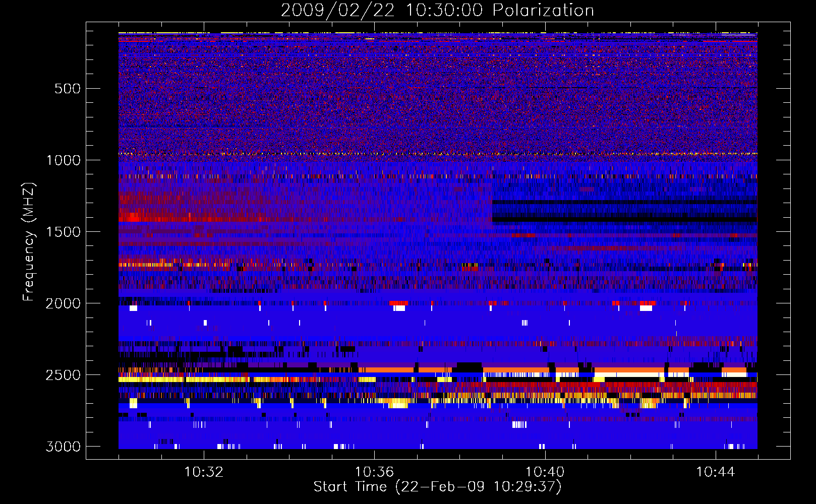This screenshot has width=816, height=504.
Task: Click the 'Start Time (22-Feb-09 10:29:37)' axis label
Action: [437, 487]
